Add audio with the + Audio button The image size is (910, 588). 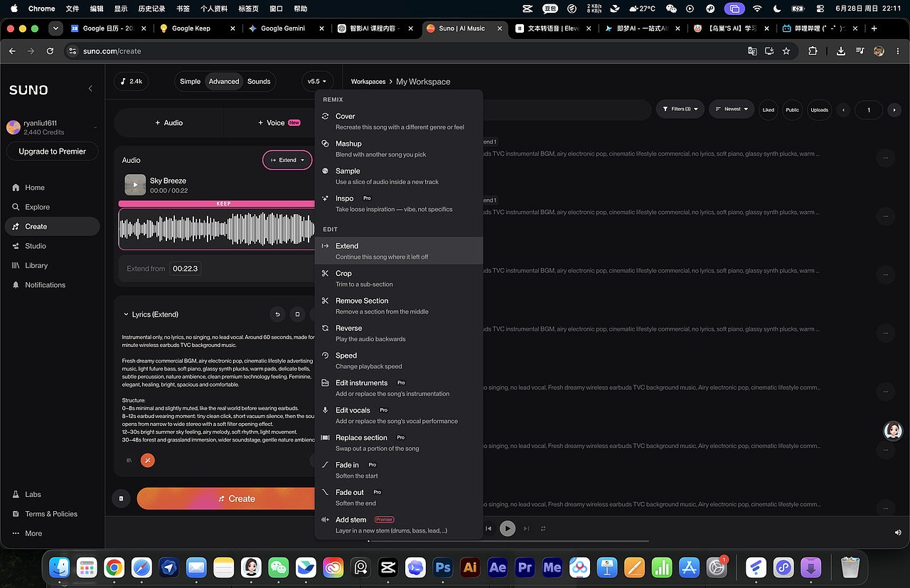(x=169, y=123)
